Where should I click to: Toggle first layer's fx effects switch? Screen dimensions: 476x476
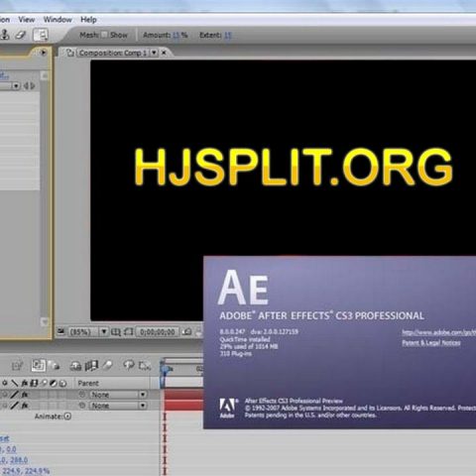click(25, 395)
